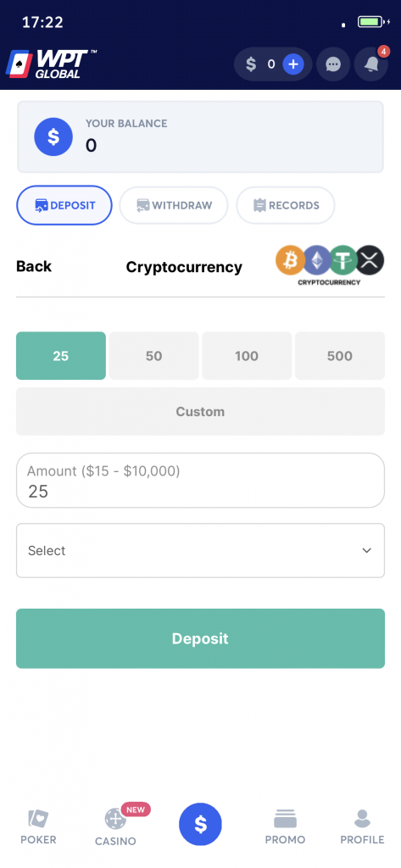The width and height of the screenshot is (401, 868).
Task: Switch to the Withdraw tab
Action: 174,205
